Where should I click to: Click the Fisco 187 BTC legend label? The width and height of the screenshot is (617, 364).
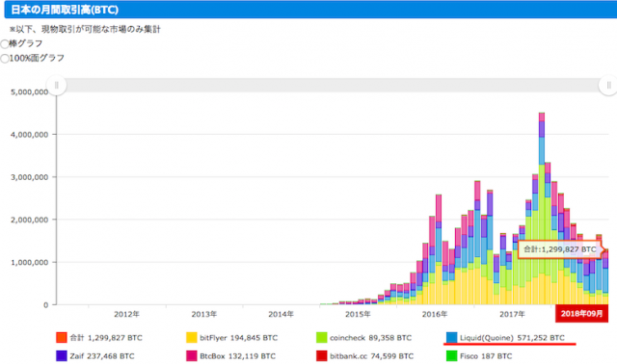pos(486,356)
